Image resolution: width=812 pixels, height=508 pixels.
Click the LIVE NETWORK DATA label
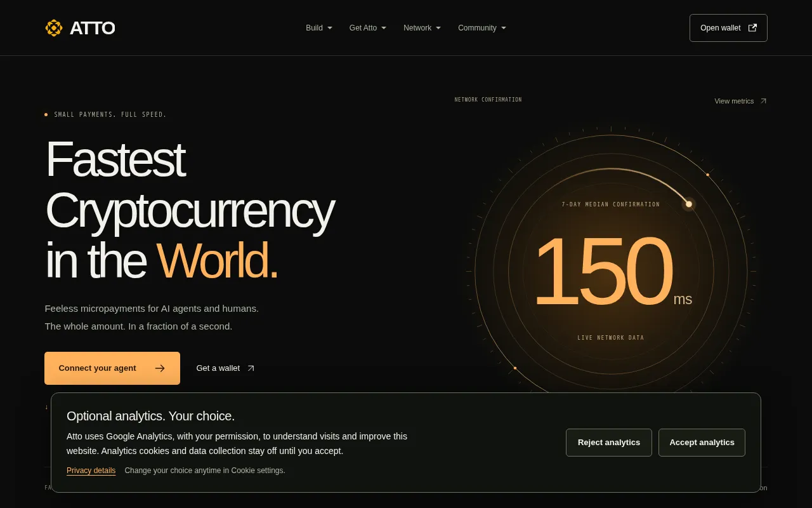611,338
